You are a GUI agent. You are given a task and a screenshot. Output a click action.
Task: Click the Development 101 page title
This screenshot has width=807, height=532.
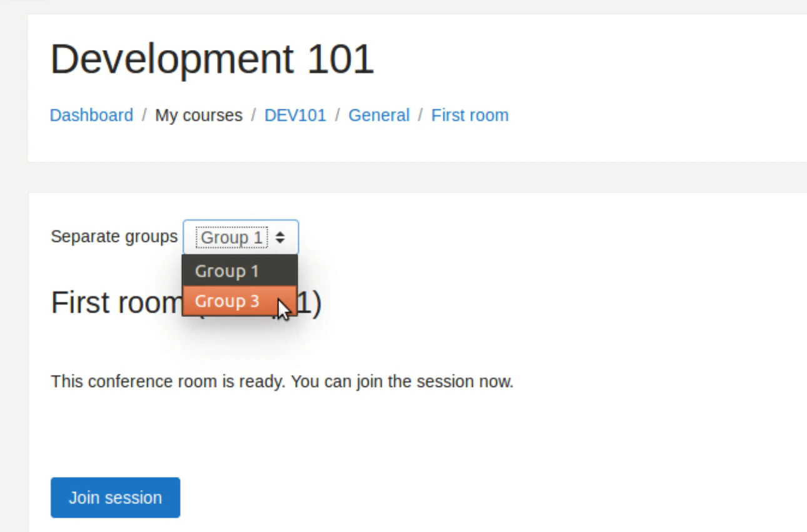211,58
